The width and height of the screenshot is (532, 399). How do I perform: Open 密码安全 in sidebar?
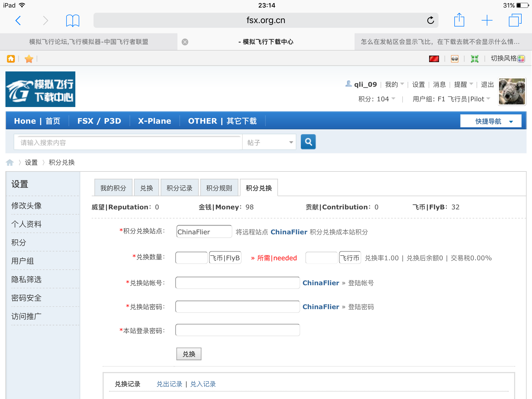[26, 298]
